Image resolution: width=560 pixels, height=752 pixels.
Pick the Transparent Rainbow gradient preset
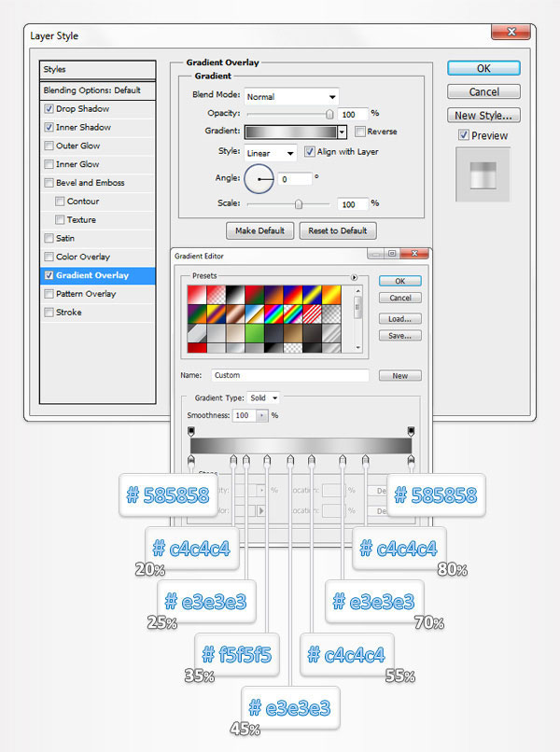pos(293,313)
